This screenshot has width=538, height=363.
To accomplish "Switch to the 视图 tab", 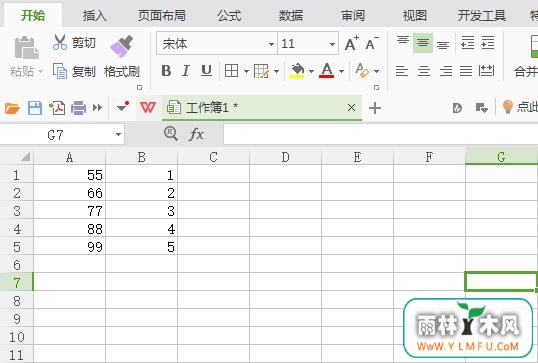I will pos(415,15).
